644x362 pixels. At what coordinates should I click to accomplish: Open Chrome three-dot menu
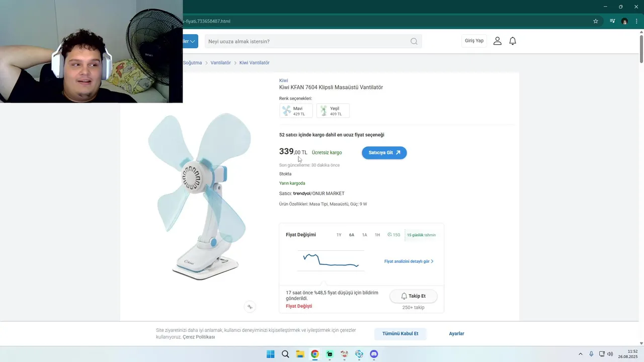[637, 21]
